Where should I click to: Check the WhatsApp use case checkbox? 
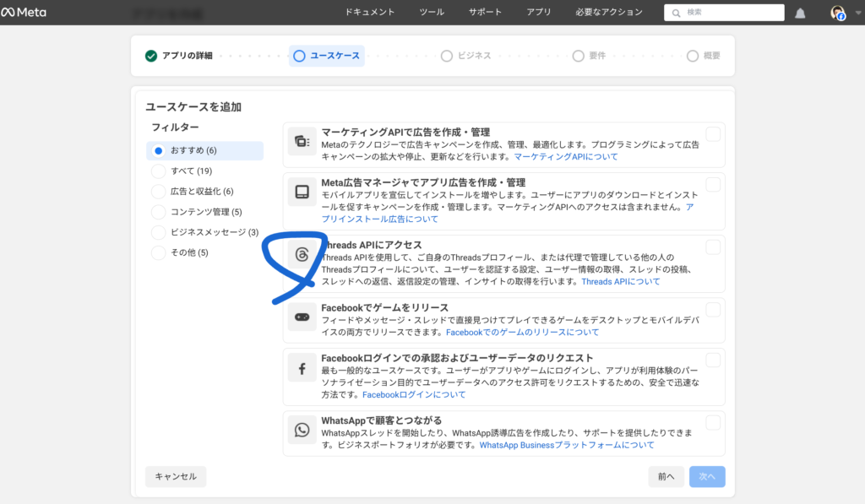pos(713,422)
